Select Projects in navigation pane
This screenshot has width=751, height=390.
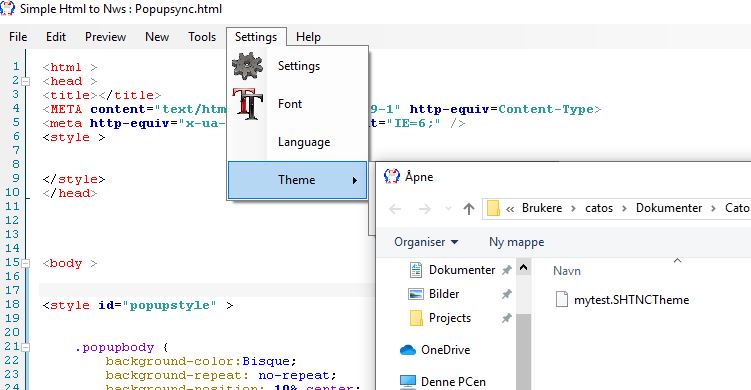coord(450,318)
